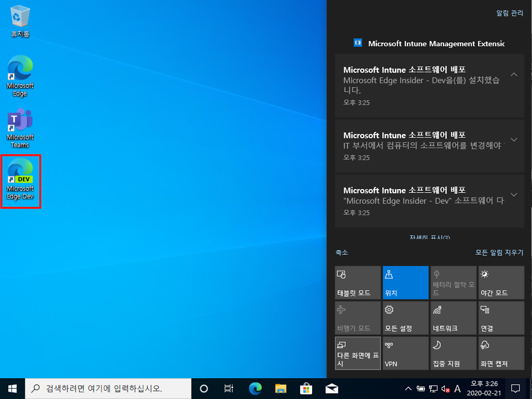Select the Microsoft Edge Dev desktop shortcut

coord(20,179)
